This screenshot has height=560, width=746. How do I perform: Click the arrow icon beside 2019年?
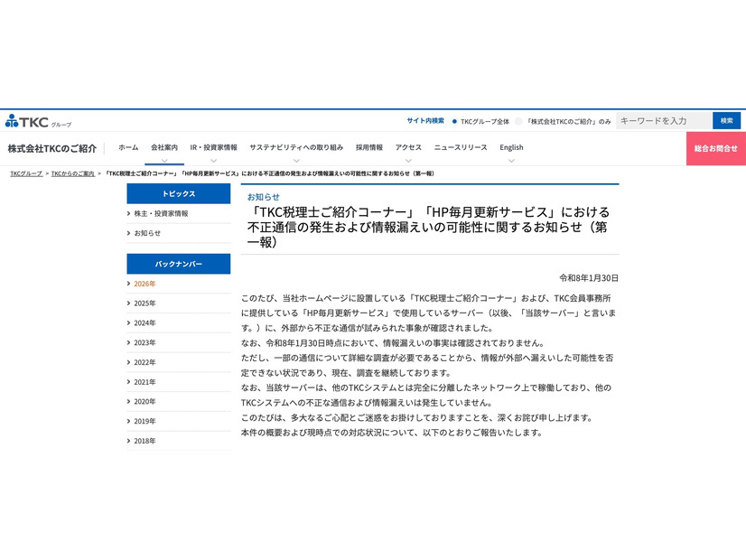click(x=127, y=421)
